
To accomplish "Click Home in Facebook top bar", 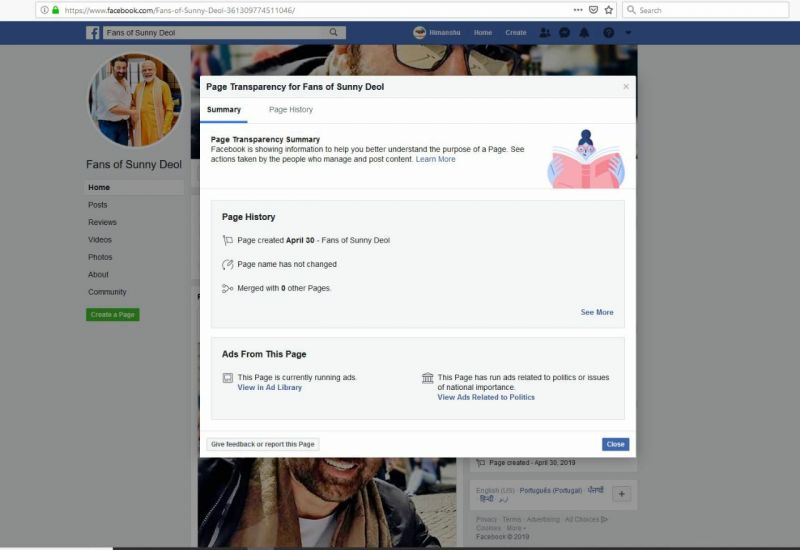I will pos(483,33).
